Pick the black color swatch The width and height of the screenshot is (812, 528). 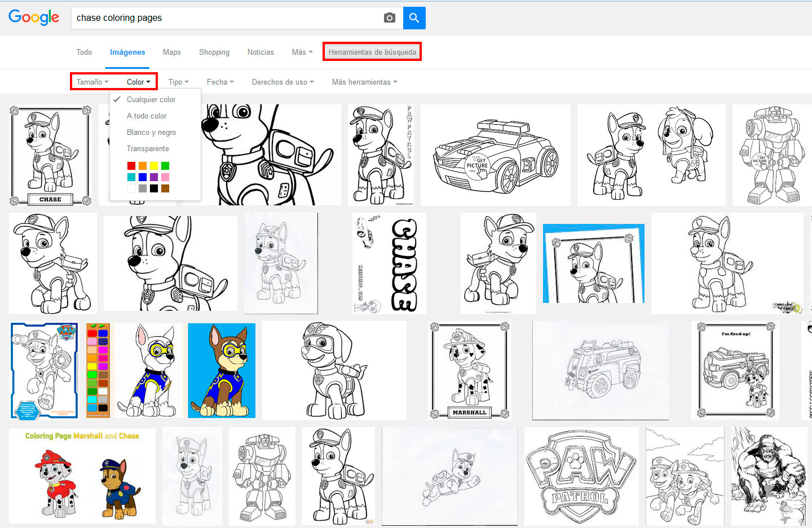coord(154,188)
